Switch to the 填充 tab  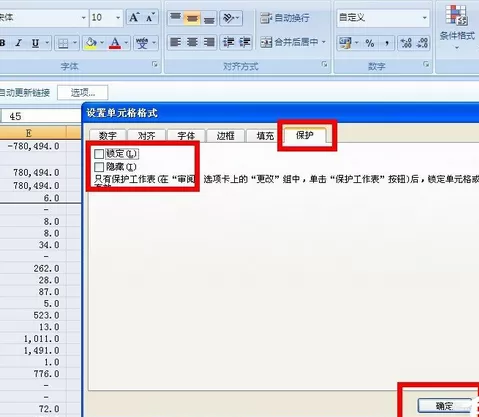265,135
